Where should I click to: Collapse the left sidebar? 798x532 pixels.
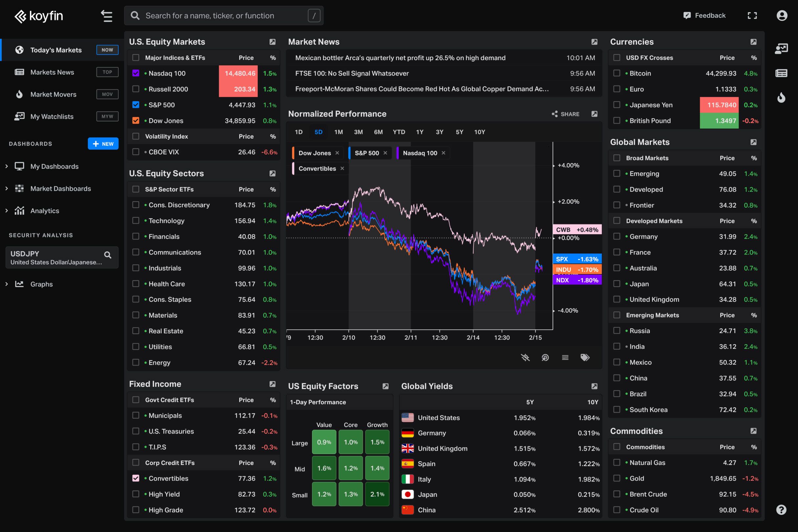(x=106, y=16)
